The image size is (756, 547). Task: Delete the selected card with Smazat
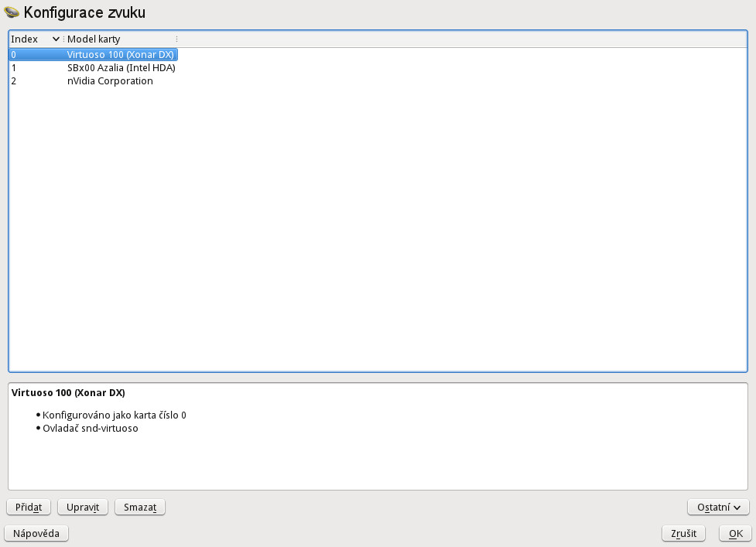[140, 507]
